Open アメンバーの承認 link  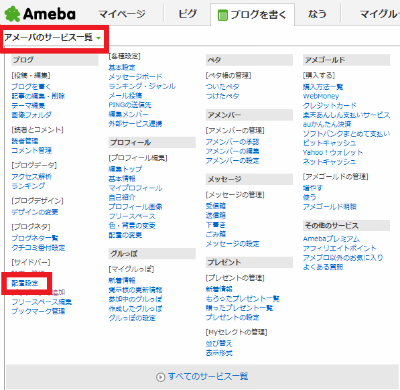232,142
